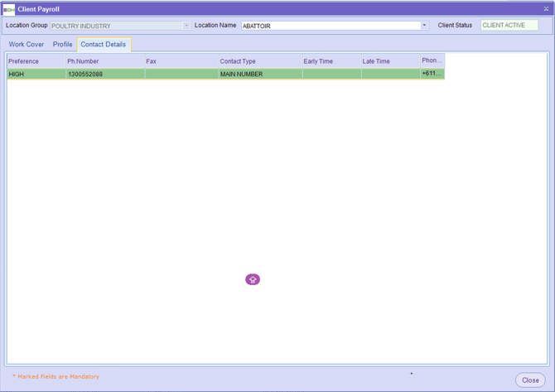Viewport: 555px width, 392px height.
Task: Click the Early Time column header
Action: (331, 61)
